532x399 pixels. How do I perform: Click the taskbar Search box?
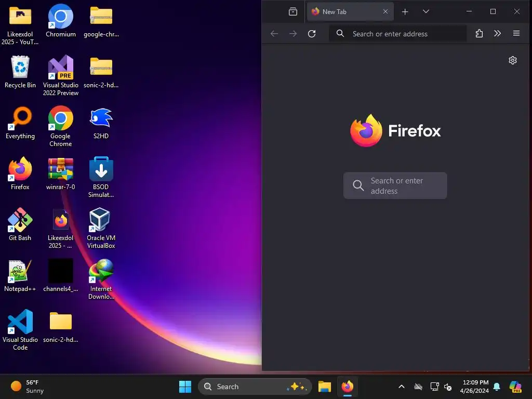click(x=255, y=387)
